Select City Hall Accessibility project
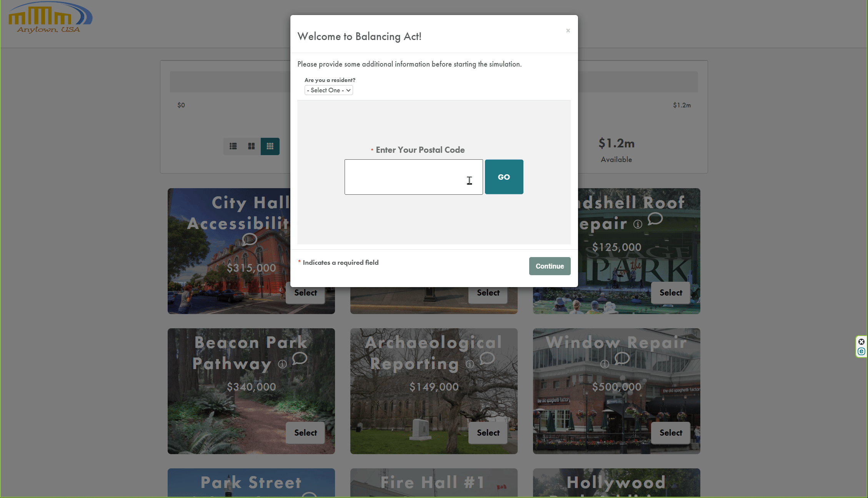Screen dimensions: 868x498 (x=305, y=292)
